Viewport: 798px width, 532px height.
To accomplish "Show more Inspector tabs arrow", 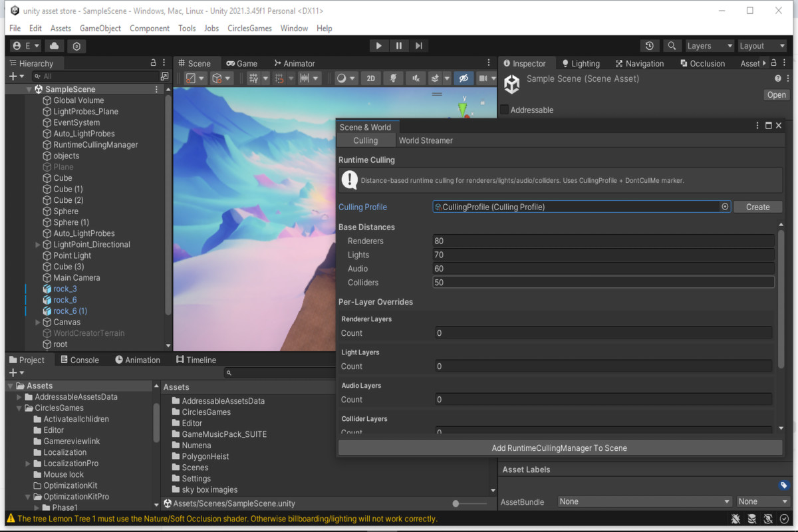I will coord(764,63).
